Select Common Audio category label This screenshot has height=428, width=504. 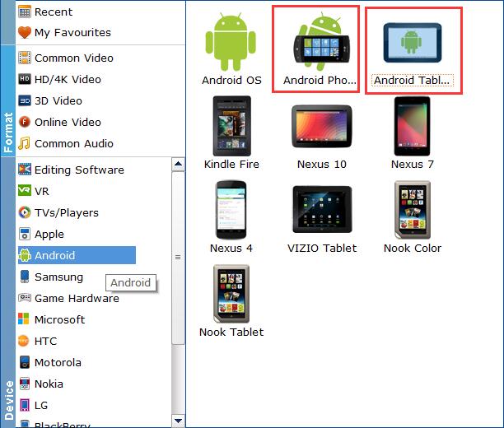74,144
